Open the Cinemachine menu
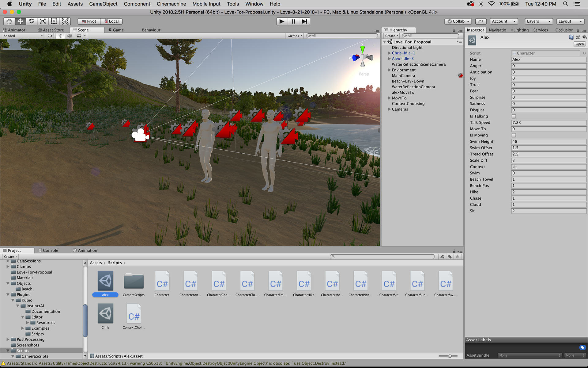 tap(171, 4)
